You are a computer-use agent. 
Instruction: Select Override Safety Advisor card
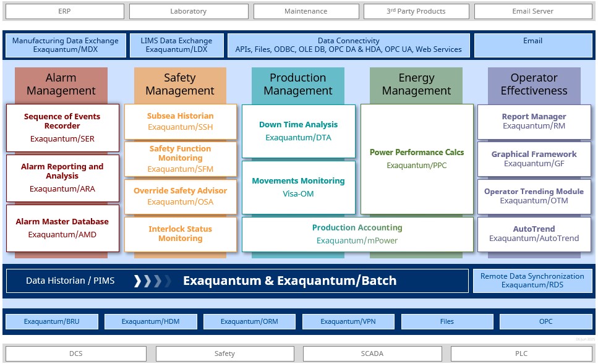click(181, 197)
